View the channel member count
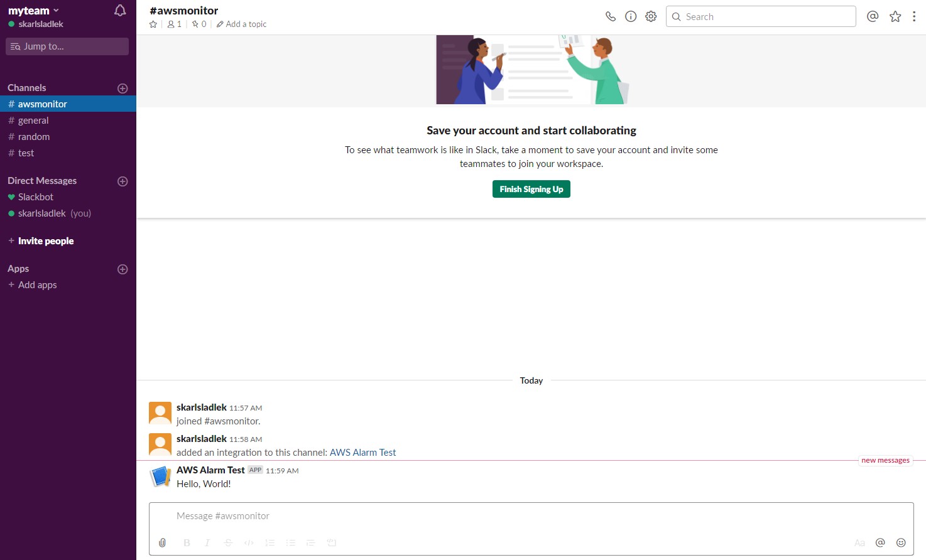Screen dimensions: 926x560 click(175, 24)
